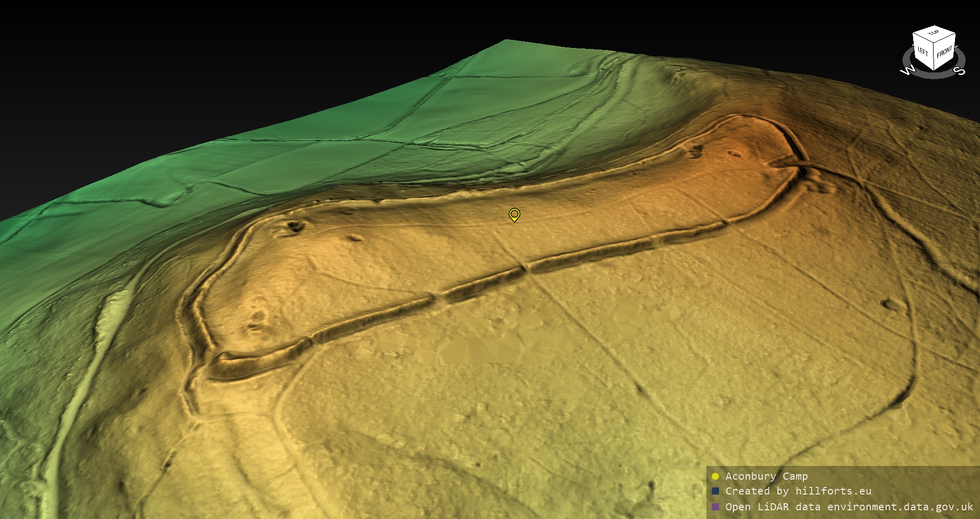The height and width of the screenshot is (519, 980).
Task: Open the Created by hillforts.eu link
Action: point(798,491)
